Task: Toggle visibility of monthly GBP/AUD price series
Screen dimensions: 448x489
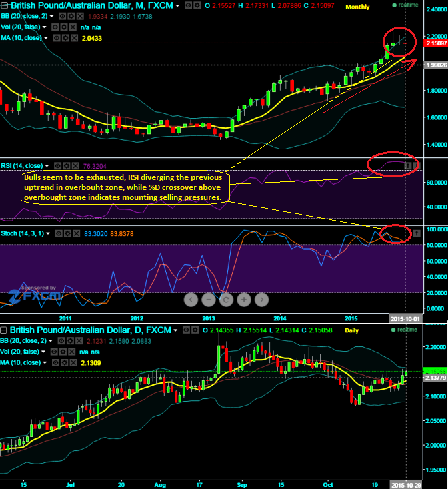Action: click(x=188, y=5)
